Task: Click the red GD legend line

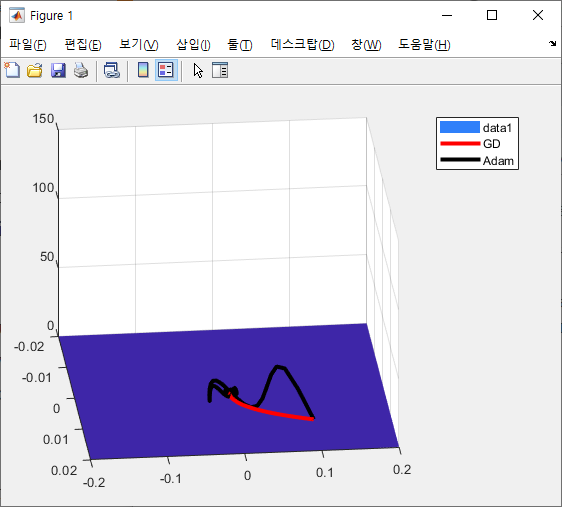Action: click(460, 144)
